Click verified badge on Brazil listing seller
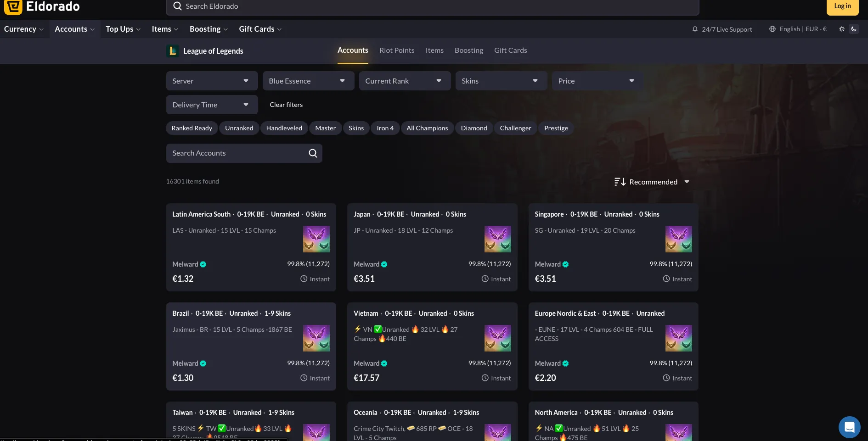 203,363
